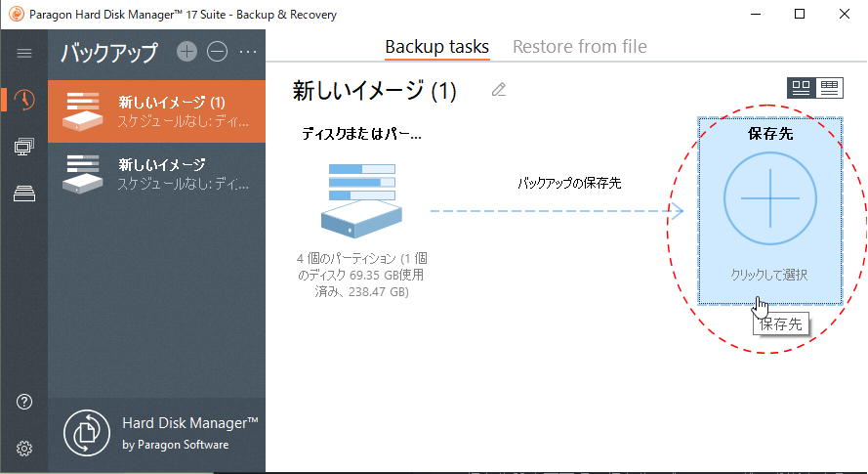Select the Backup & Recovery clock icon
The width and height of the screenshot is (868, 474).
(24, 100)
